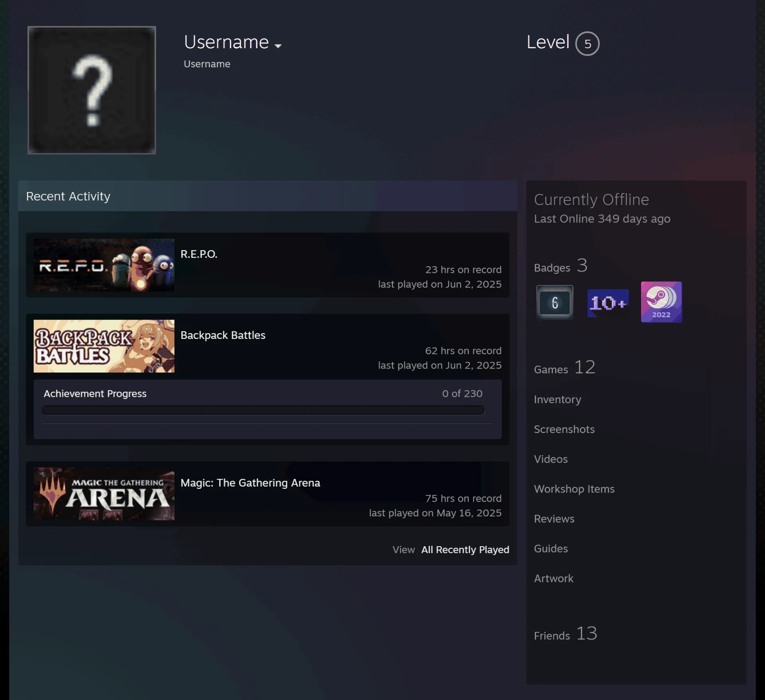Open the level 5 circle badge

click(x=587, y=43)
